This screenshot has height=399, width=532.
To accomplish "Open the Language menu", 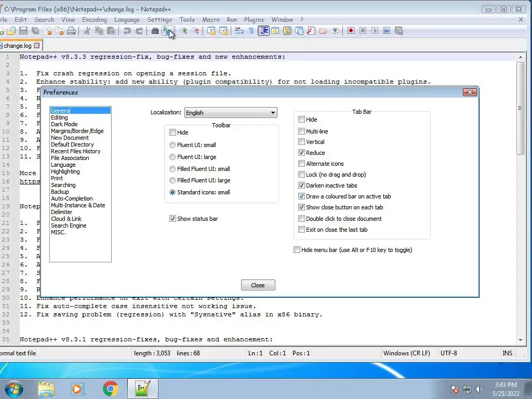I will (x=127, y=20).
